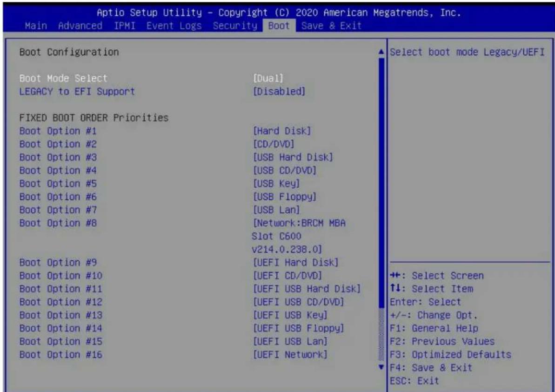This screenshot has height=392, width=555.
Task: Click the F1: General Help hint
Action: pos(434,328)
